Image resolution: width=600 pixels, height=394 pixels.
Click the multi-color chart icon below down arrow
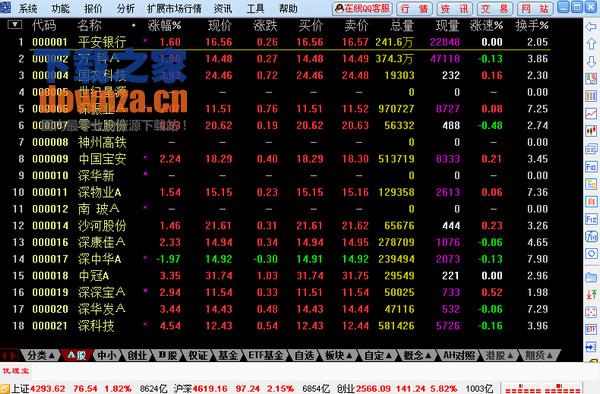coord(591,79)
